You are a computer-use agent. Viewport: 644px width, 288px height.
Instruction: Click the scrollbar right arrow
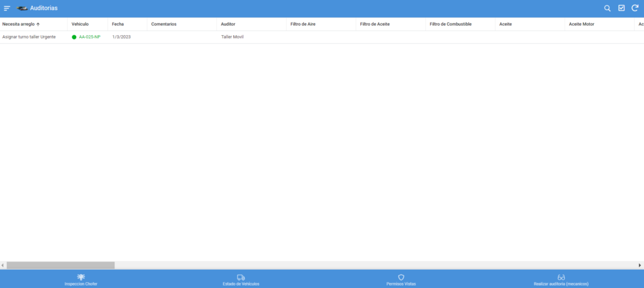[x=640, y=265]
